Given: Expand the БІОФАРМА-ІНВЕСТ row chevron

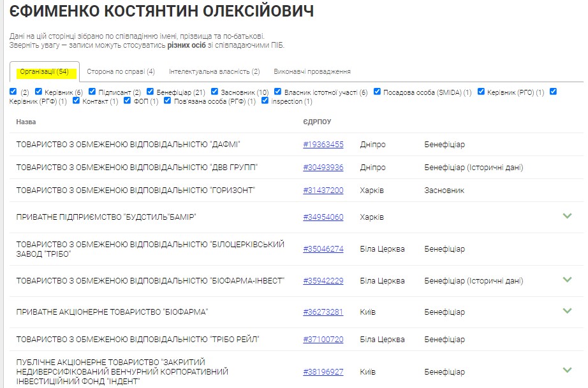Looking at the screenshot, I should click(567, 280).
